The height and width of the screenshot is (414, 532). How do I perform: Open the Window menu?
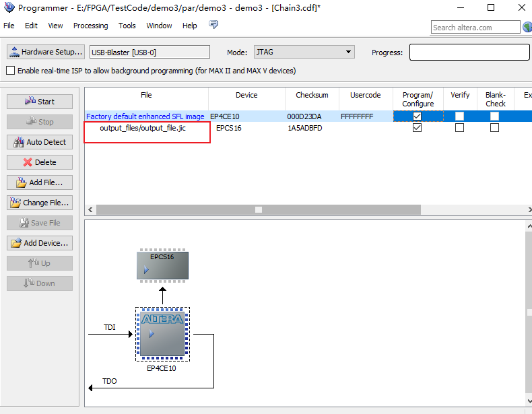point(159,26)
